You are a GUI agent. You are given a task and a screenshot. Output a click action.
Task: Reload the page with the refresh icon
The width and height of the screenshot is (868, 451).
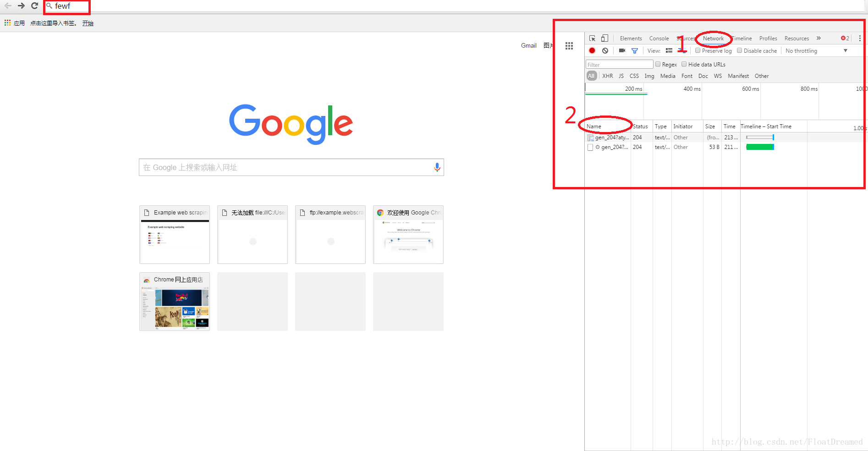pyautogui.click(x=34, y=6)
